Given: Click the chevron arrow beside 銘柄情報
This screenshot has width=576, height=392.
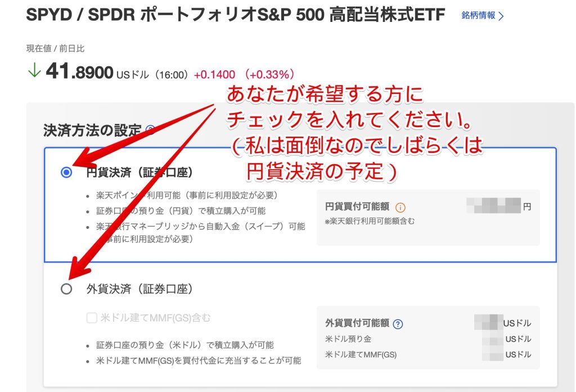Looking at the screenshot, I should click(x=501, y=16).
